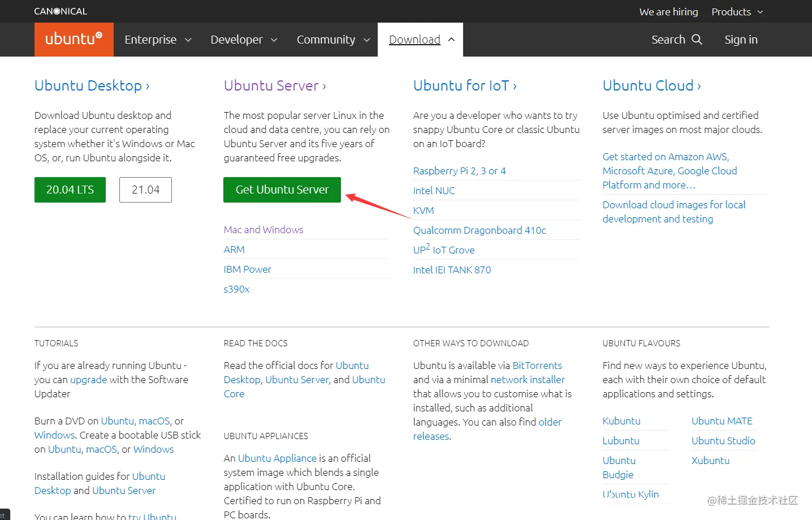Click Ubuntu Server link in Read the docs

pyautogui.click(x=297, y=380)
